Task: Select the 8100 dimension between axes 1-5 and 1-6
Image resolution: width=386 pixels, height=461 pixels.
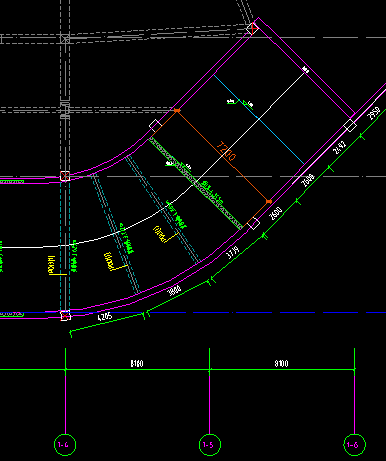Action: coord(282,363)
